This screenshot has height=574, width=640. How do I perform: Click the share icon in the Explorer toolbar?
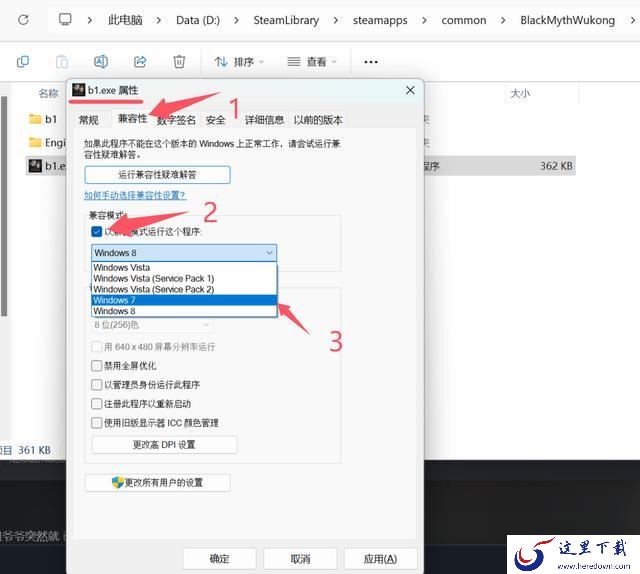pyautogui.click(x=140, y=62)
